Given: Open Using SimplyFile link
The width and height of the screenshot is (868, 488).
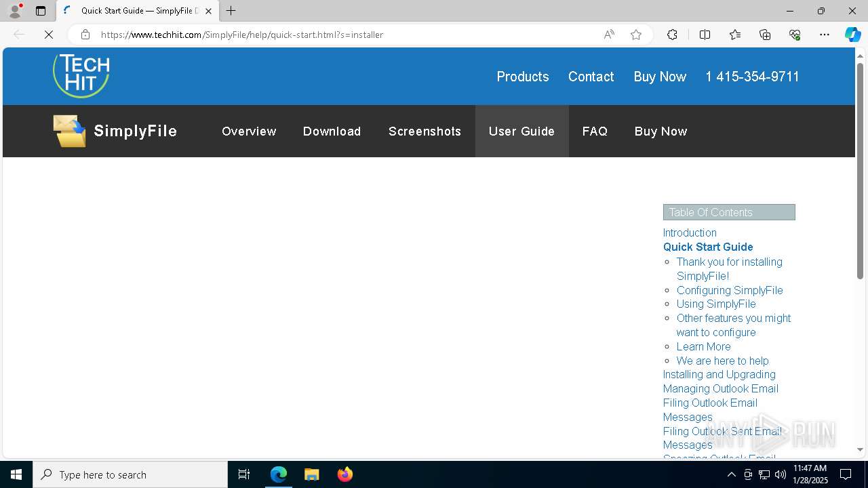Looking at the screenshot, I should pyautogui.click(x=716, y=304).
